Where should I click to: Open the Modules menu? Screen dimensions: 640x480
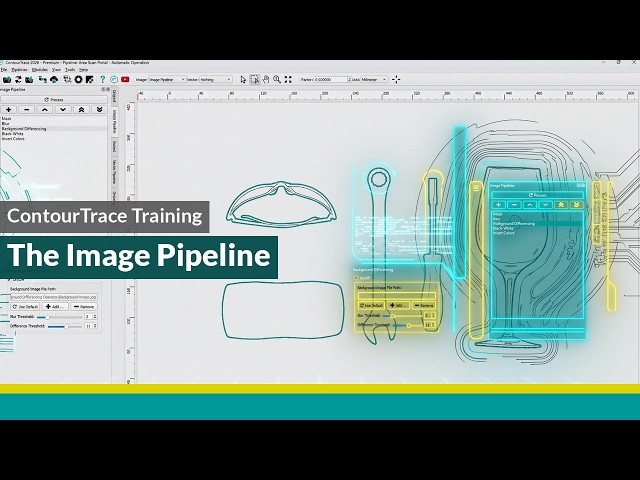(40, 70)
